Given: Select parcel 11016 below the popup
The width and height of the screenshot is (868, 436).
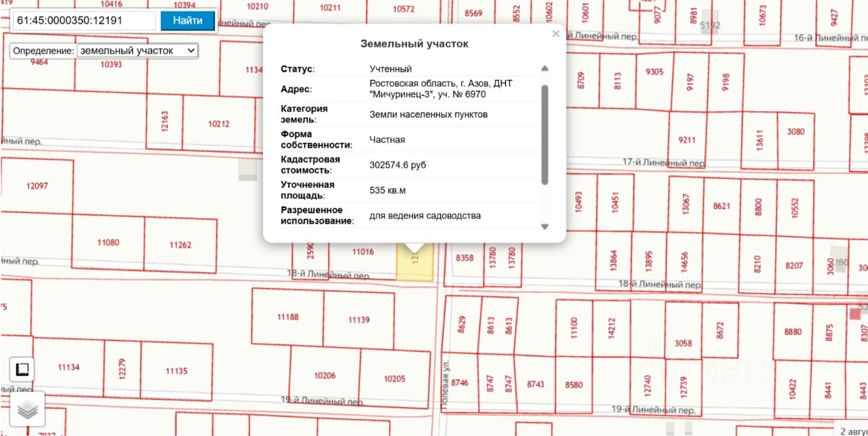Looking at the screenshot, I should pyautogui.click(x=363, y=252).
